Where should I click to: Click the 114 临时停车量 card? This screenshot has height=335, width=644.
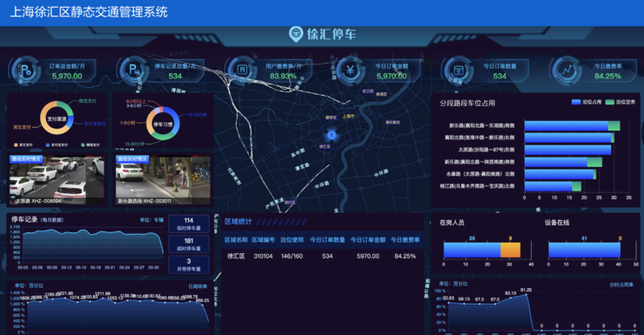click(x=189, y=224)
